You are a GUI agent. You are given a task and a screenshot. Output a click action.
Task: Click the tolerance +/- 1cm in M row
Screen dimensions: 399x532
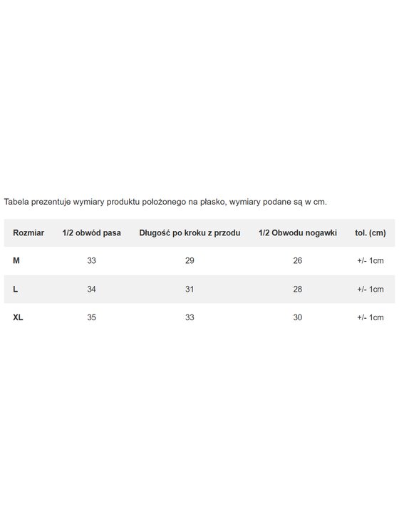click(x=370, y=260)
